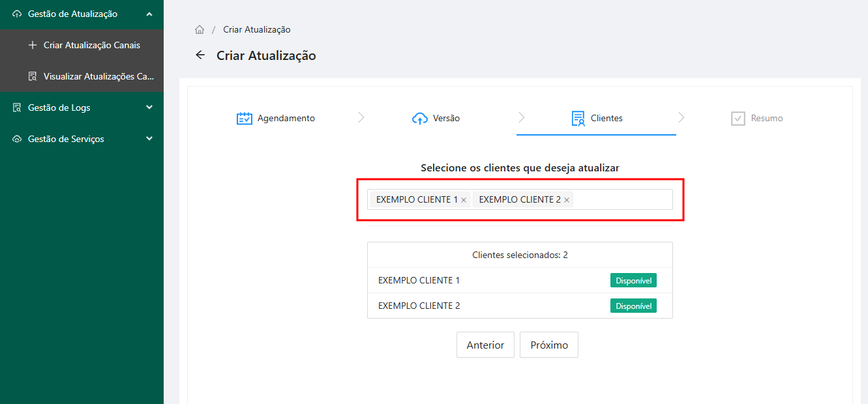Click the home breadcrumb icon
868x404 pixels.
(200, 30)
